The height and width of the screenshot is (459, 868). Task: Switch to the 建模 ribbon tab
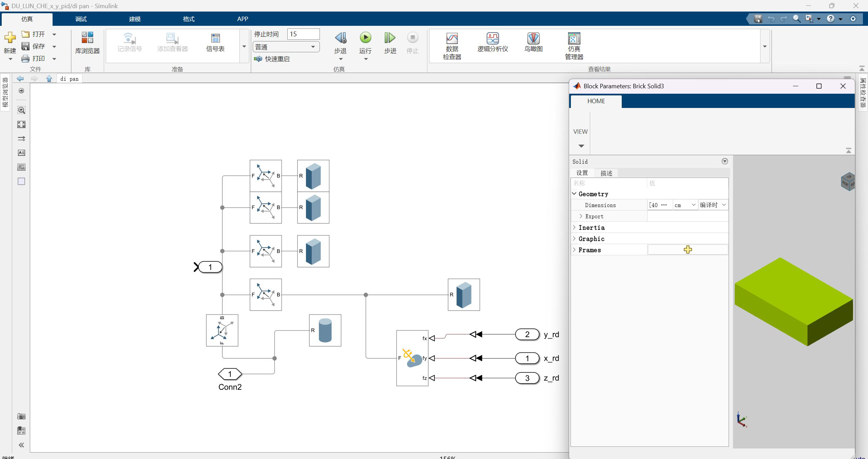135,19
